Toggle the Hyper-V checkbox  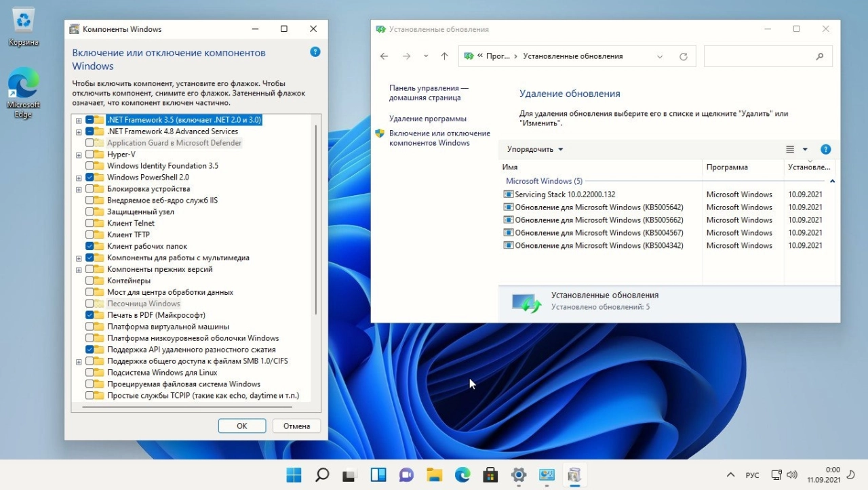[x=90, y=154]
